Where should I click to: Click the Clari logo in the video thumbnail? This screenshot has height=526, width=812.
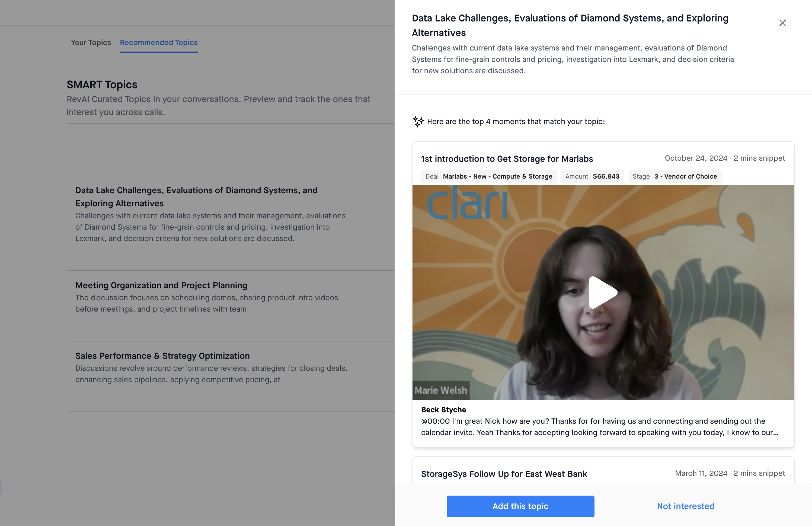[467, 204]
